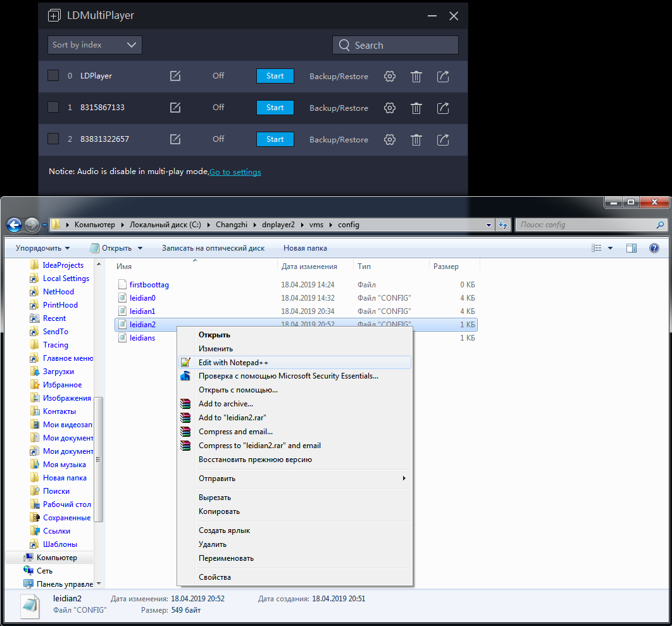Open the view options dropdown arrow
Image resolution: width=672 pixels, height=626 pixels.
click(x=610, y=248)
